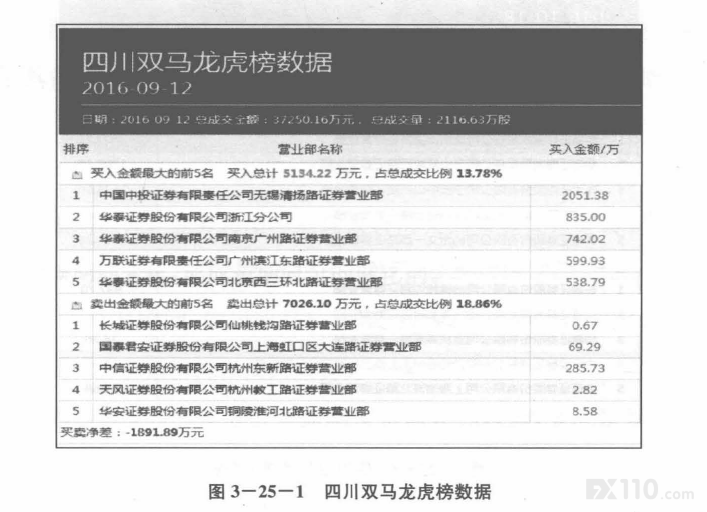The height and width of the screenshot is (512, 707).
Task: Collapse the 买入金额最大的前5名 section icon
Action: [x=77, y=175]
